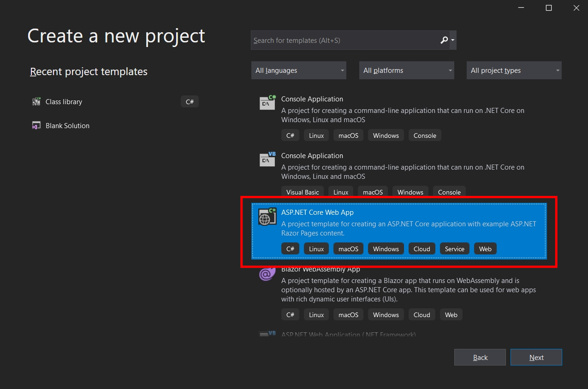Image resolution: width=588 pixels, height=389 pixels.
Task: Open the All platforms dropdown
Action: [406, 71]
